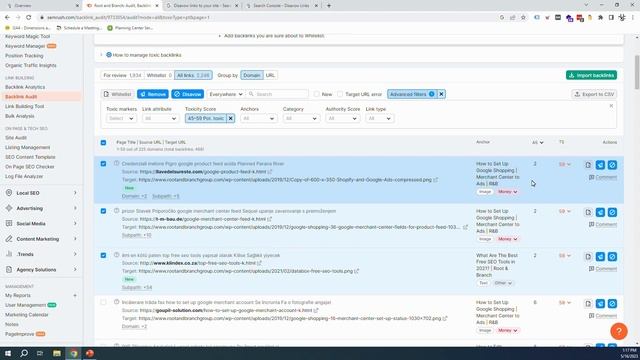Viewport: 640px width, 360px height.
Task: Click the Disavow icon in the h-m-bau.de row
Action: click(x=612, y=212)
